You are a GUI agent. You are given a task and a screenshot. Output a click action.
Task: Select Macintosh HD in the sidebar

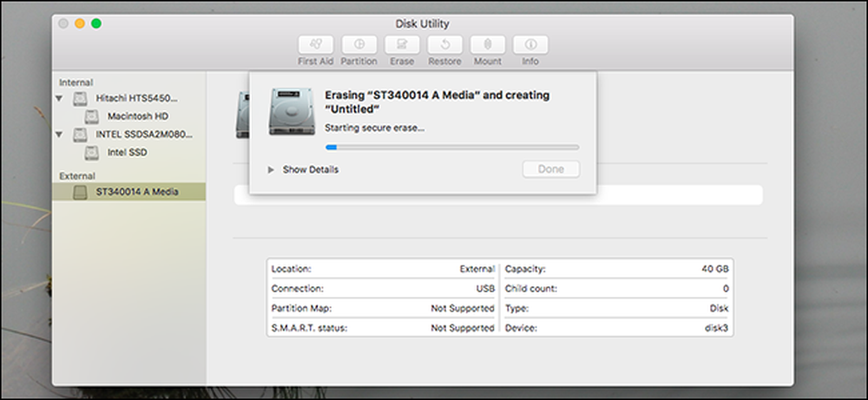138,116
